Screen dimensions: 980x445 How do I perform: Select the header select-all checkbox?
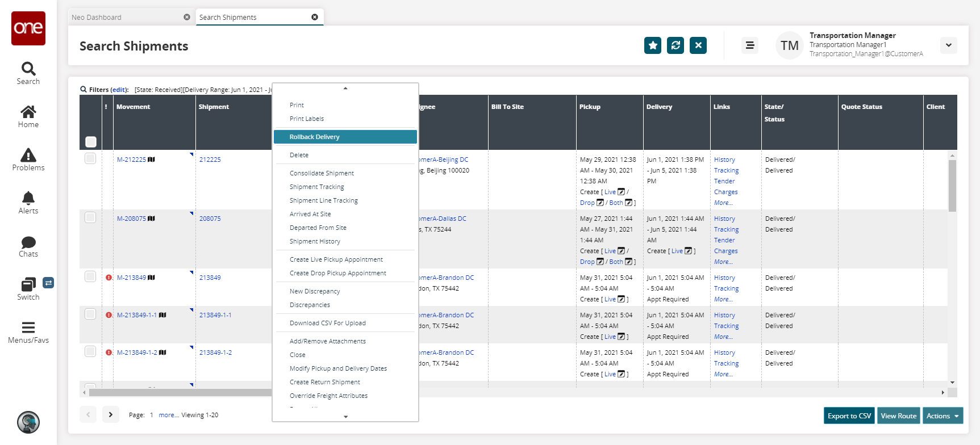91,141
